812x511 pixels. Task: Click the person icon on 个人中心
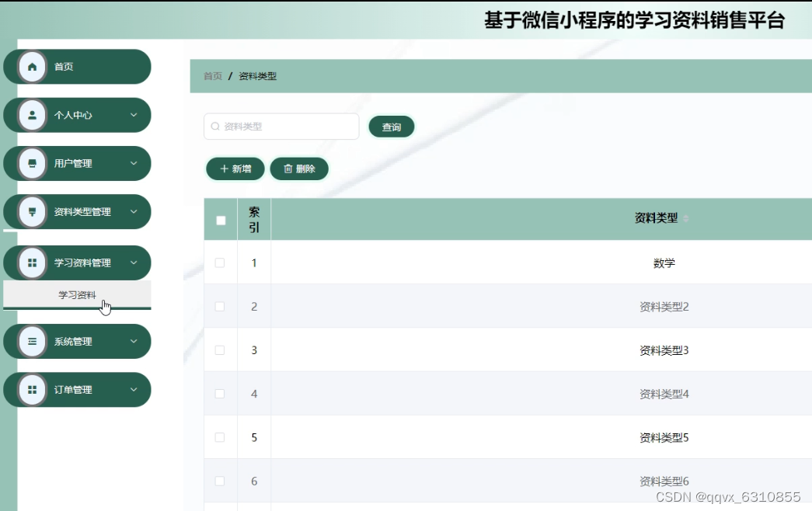pos(31,115)
